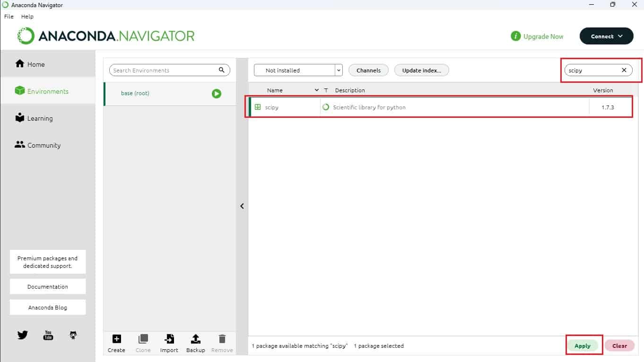Open the Twitter link icon
The width and height of the screenshot is (644, 362).
tap(23, 335)
